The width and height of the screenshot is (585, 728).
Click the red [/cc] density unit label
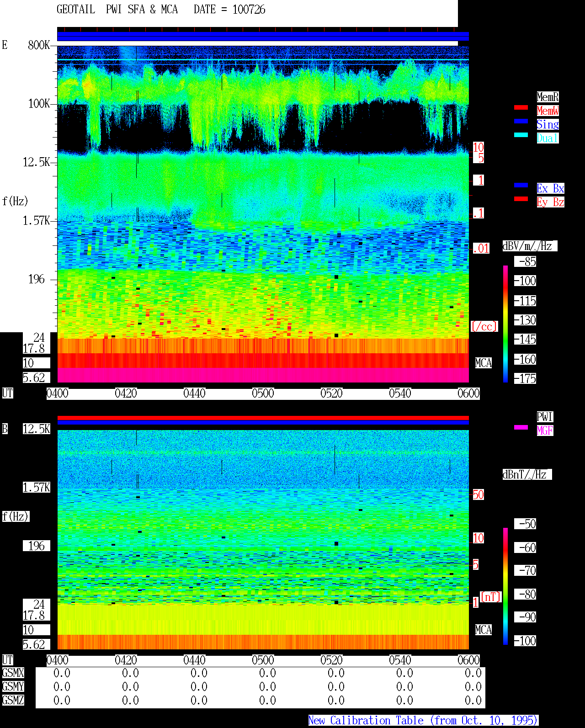(484, 326)
